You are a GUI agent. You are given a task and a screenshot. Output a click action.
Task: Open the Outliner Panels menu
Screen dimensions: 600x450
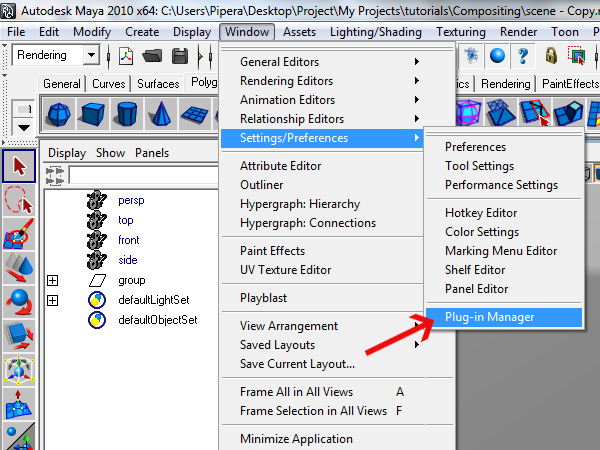tap(152, 153)
